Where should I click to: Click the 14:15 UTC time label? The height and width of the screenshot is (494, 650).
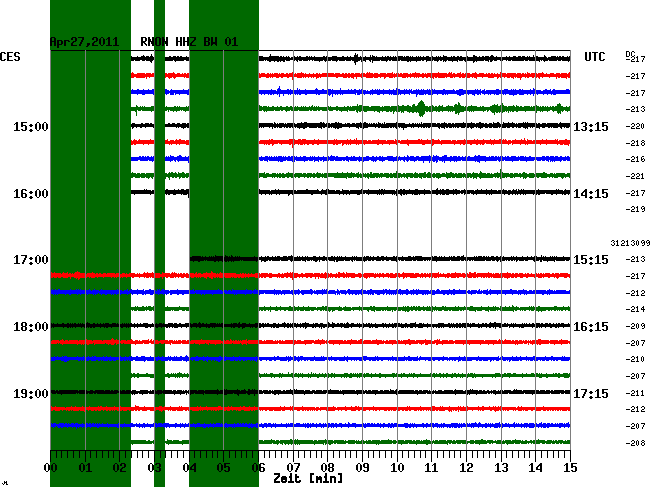coord(591,194)
